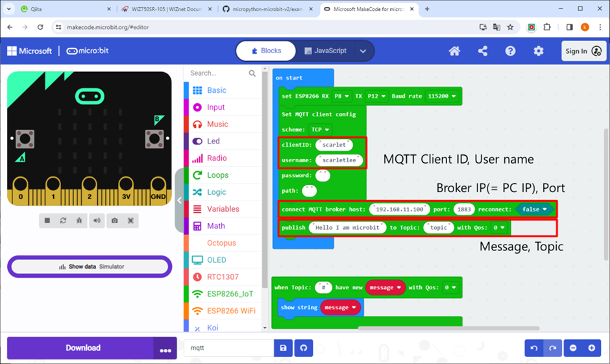Go to MakeCode home screen

coord(454,51)
